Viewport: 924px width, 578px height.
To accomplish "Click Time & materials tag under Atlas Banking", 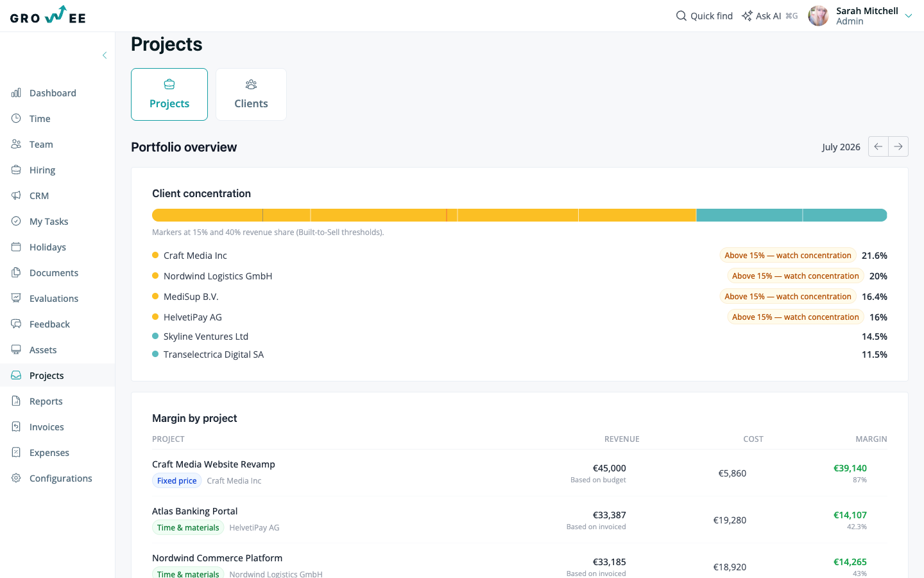I will tap(188, 527).
